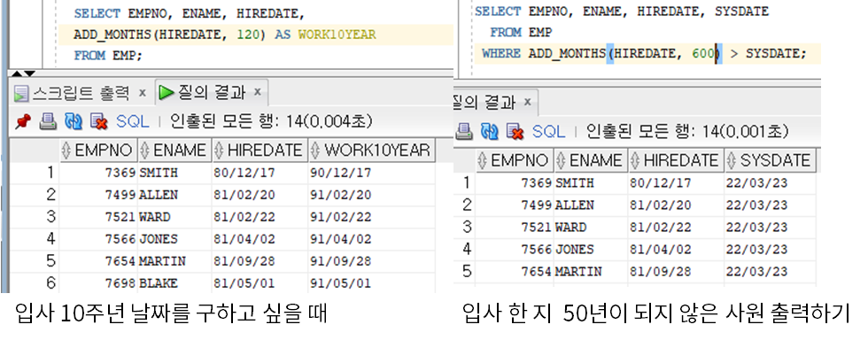The image size is (868, 340).
Task: Click the number 120 in the ADD_MONTHS query
Action: coord(247,35)
